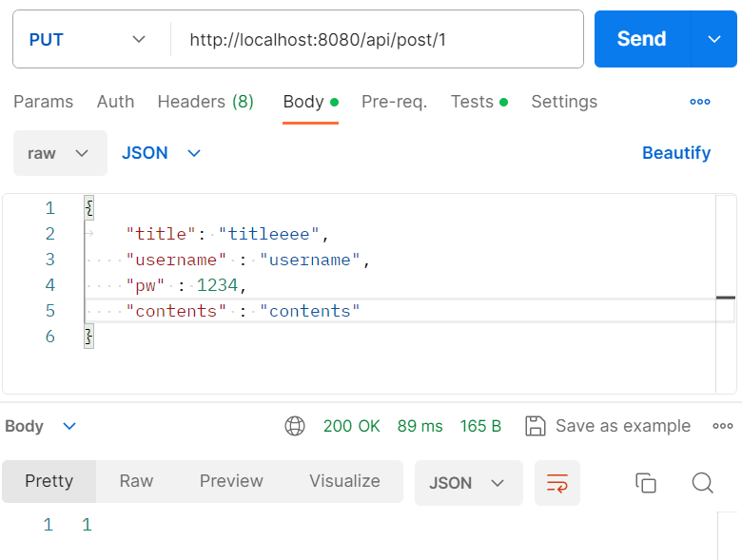The image size is (742, 560).
Task: Select the request Body tab
Action: pos(310,102)
